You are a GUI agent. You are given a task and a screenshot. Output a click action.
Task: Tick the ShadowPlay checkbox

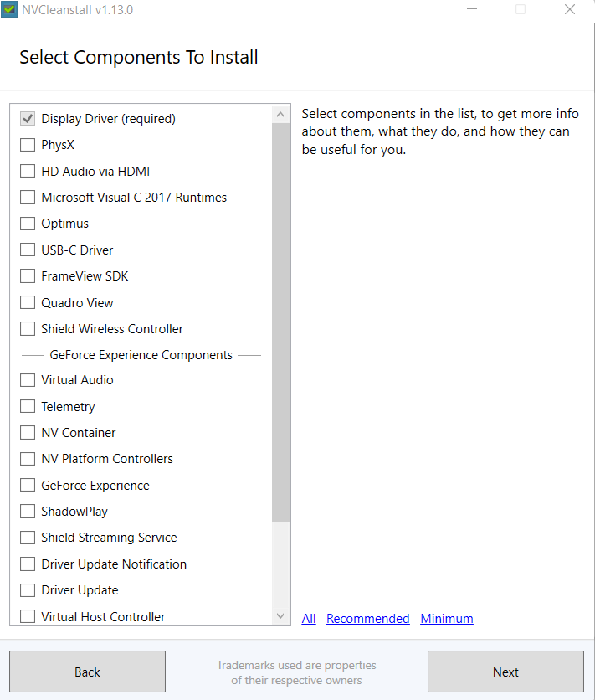click(x=28, y=512)
